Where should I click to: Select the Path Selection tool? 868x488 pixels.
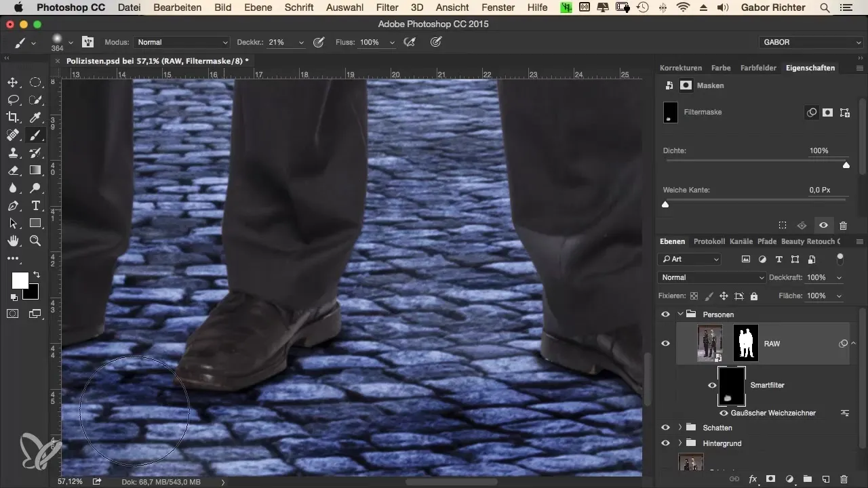click(12, 223)
